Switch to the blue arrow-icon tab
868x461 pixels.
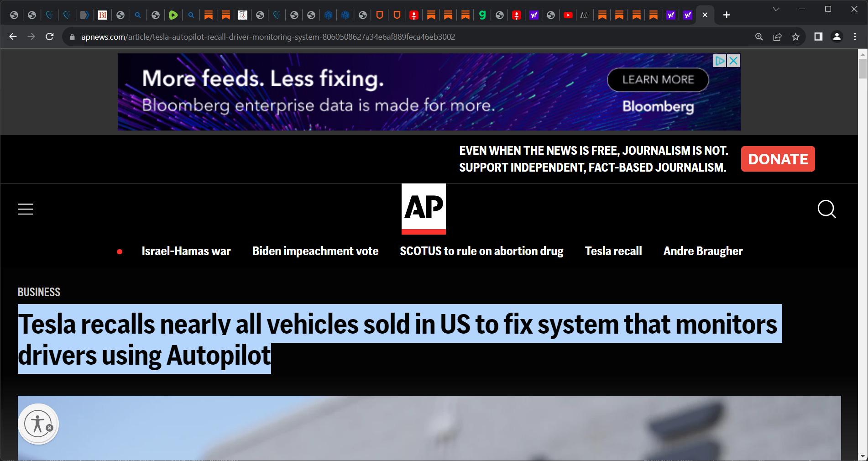pyautogui.click(x=84, y=15)
